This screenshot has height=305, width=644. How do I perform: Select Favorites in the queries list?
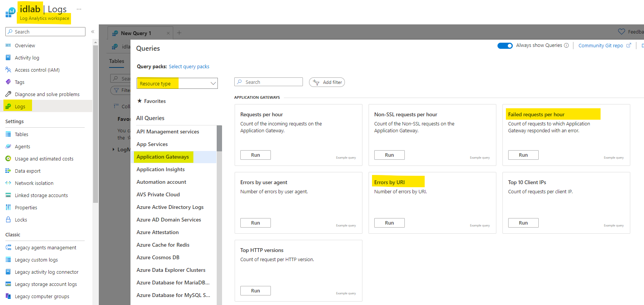[x=151, y=101]
